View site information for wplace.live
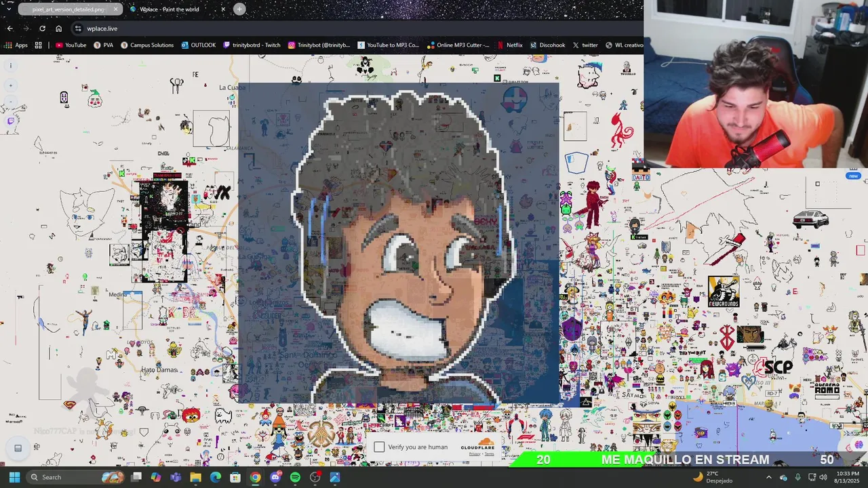Viewport: 868px width, 488px height. click(78, 28)
